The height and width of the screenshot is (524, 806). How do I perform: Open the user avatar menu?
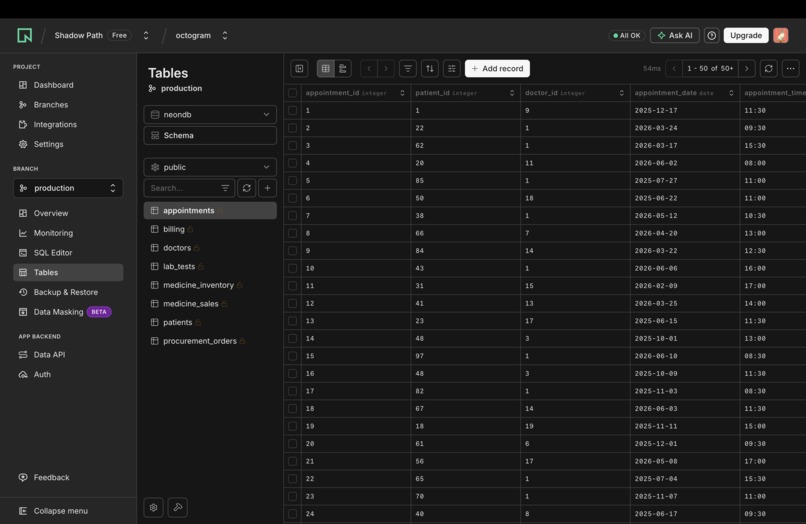click(780, 35)
